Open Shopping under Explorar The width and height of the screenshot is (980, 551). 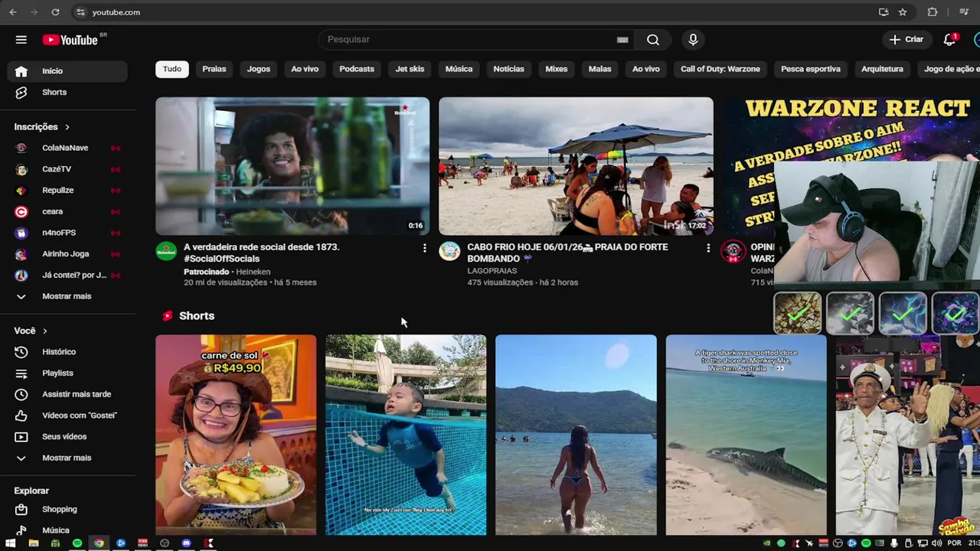click(68, 510)
